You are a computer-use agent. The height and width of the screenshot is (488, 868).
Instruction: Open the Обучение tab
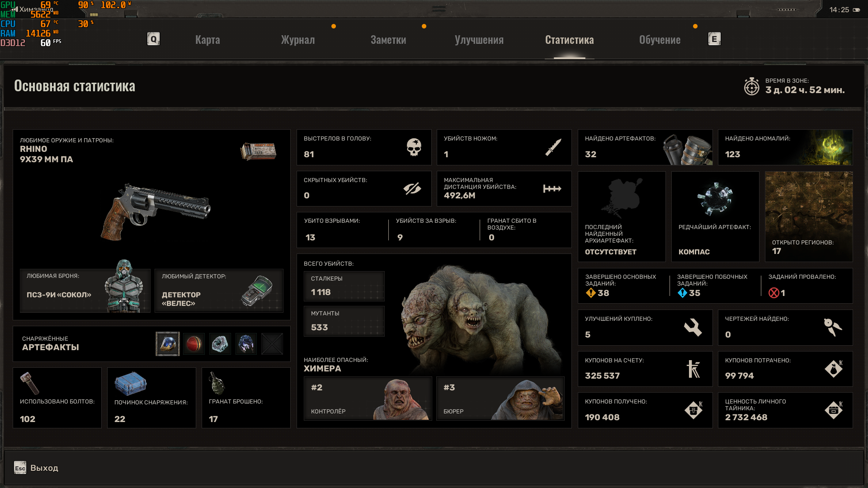point(660,40)
